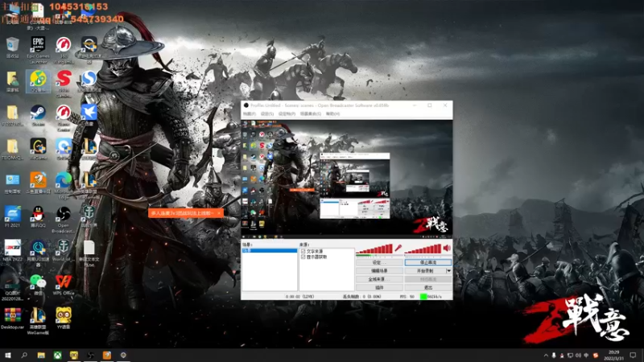
Task: Mute the microphone in OBS
Action: [398, 248]
